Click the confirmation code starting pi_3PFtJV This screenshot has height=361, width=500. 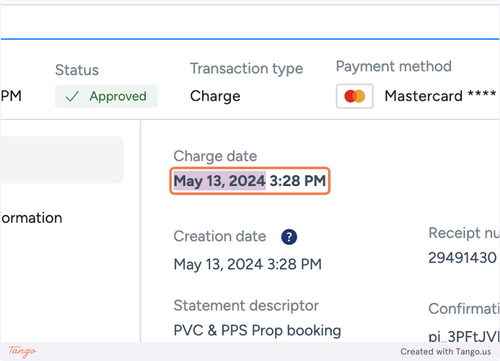point(464,336)
